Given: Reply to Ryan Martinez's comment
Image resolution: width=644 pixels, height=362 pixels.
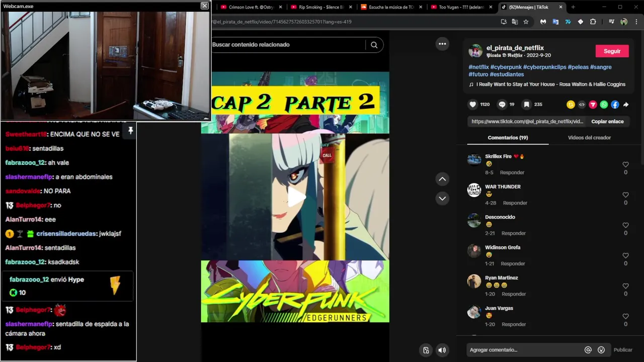Looking at the screenshot, I should point(513,294).
